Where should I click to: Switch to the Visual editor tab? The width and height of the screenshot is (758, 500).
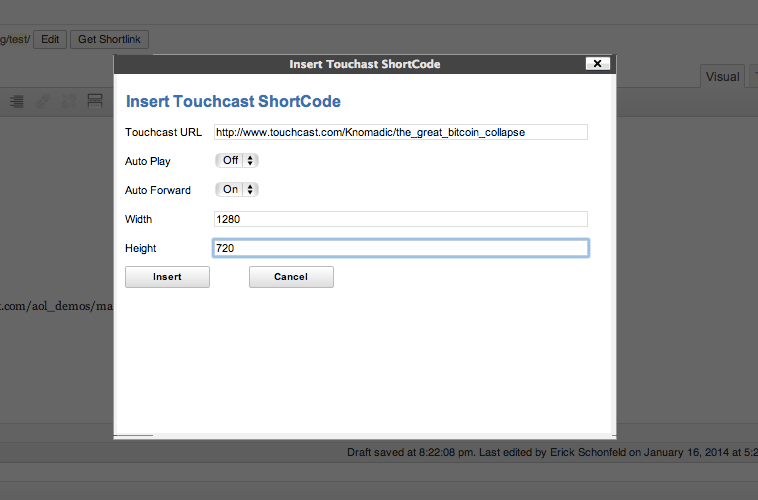pyautogui.click(x=722, y=77)
